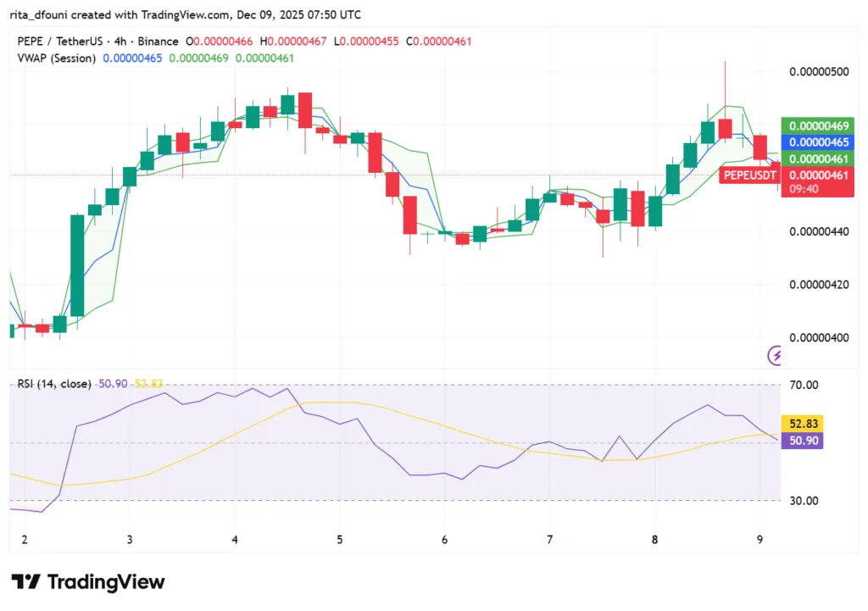Open the Binance exchange selector
Screen dimensions: 868x611
pos(159,41)
